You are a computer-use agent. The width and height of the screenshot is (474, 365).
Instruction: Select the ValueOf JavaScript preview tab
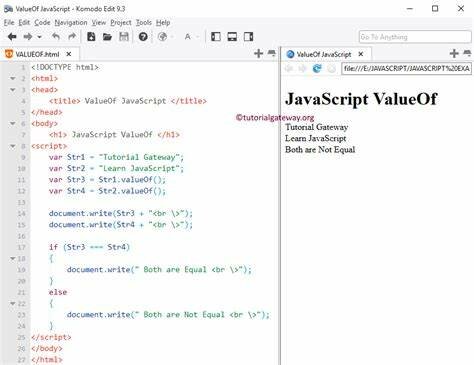point(323,54)
